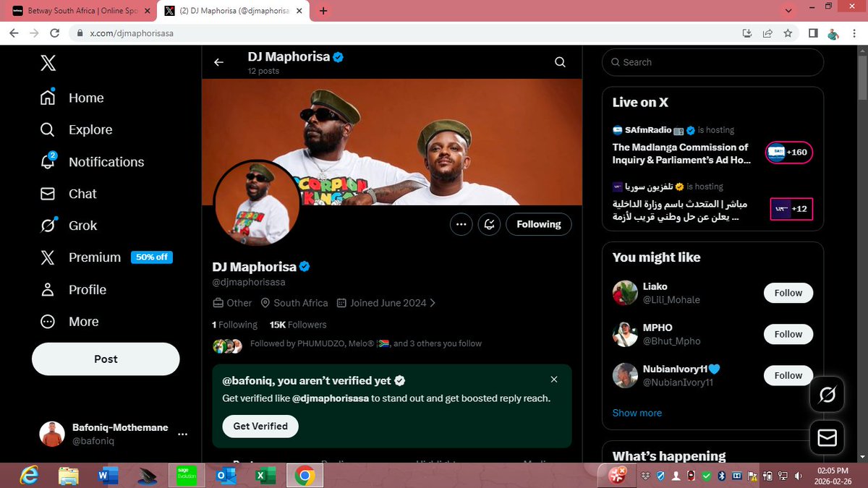Open a new browser tab

[x=323, y=11]
